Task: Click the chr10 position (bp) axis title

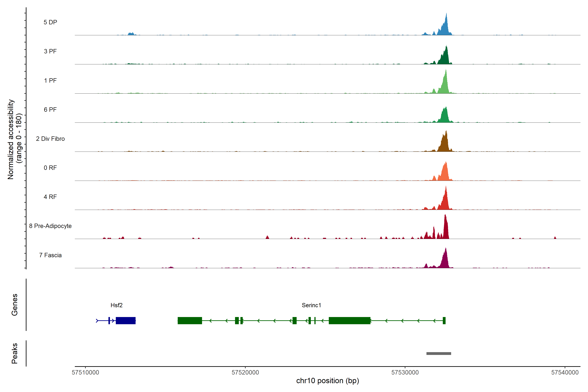Action: point(327,381)
